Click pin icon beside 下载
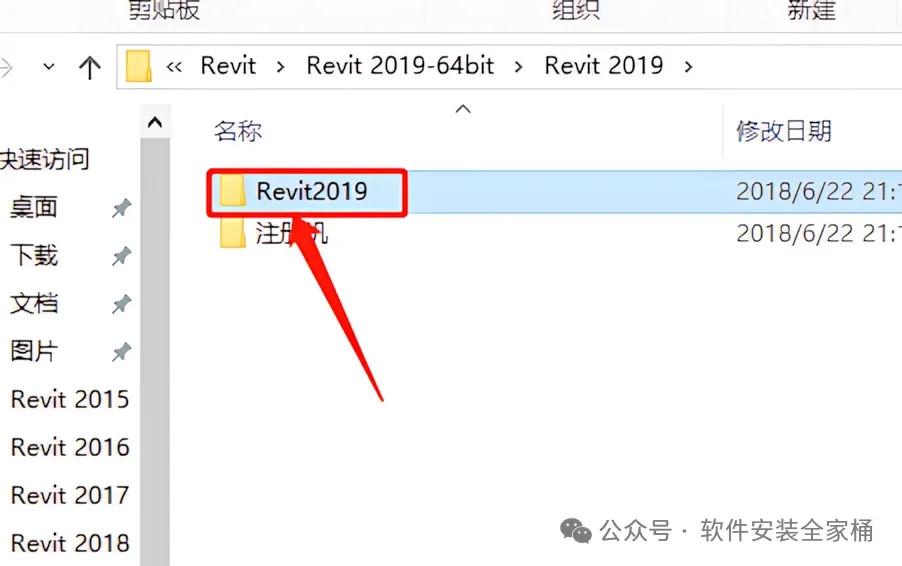Screen dimensions: 902x566 (121, 256)
